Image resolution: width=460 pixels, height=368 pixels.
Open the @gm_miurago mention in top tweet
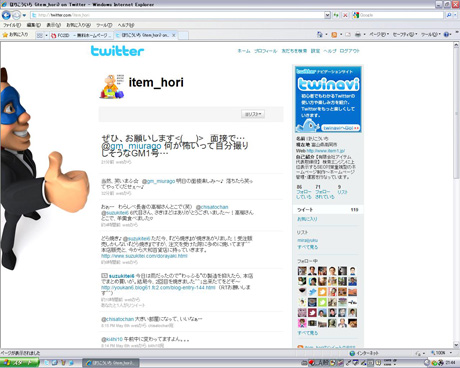131,146
